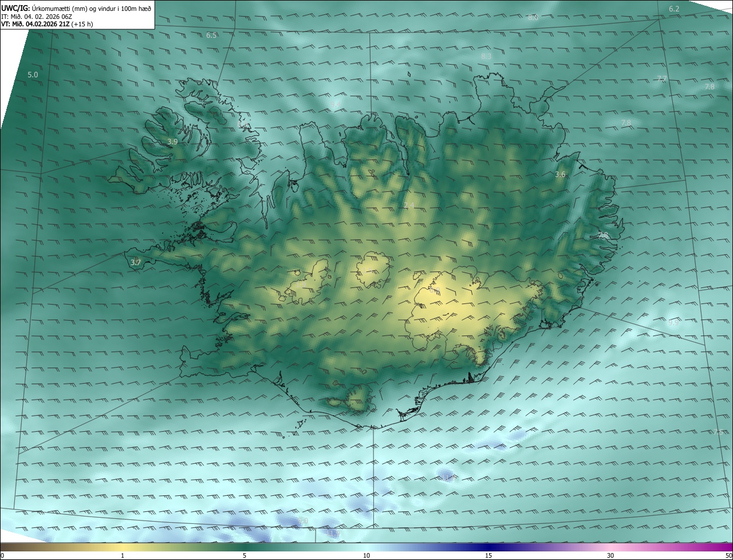Click the colour scale tick label '1'
Screen dimensions: 733x560
click(123, 555)
